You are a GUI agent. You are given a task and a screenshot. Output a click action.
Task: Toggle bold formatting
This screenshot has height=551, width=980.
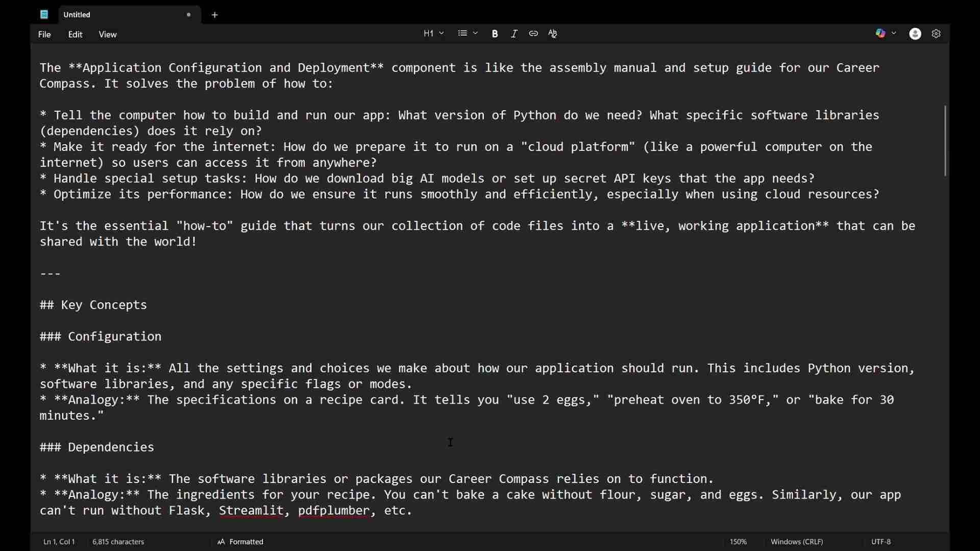coord(495,34)
